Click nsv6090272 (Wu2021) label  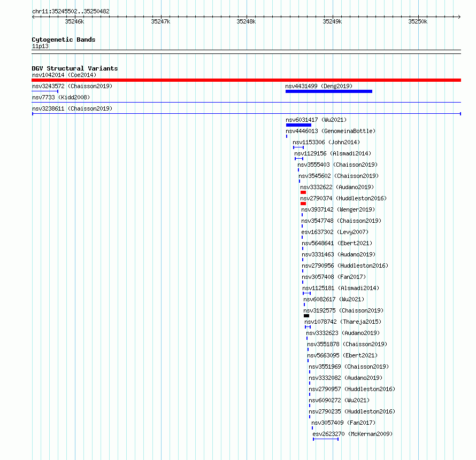pyautogui.click(x=339, y=400)
